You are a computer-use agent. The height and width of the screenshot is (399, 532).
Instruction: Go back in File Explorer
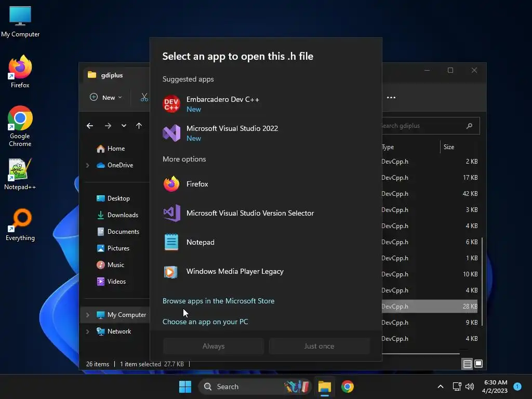pyautogui.click(x=90, y=126)
